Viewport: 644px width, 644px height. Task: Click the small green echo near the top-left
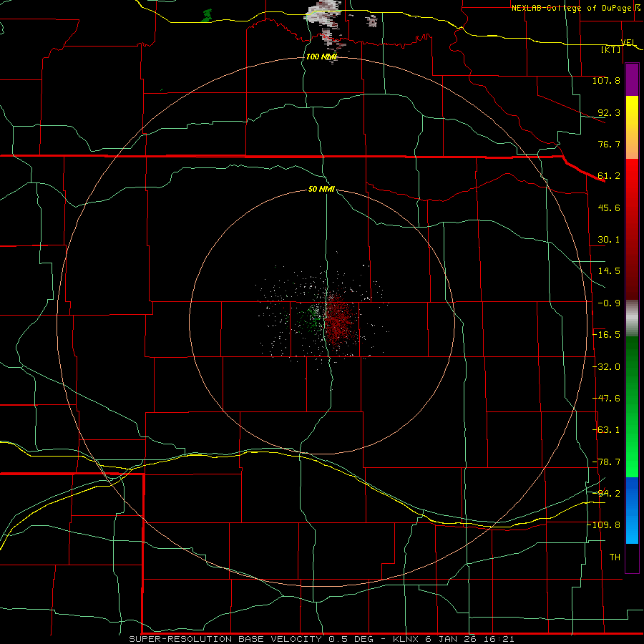(x=207, y=16)
